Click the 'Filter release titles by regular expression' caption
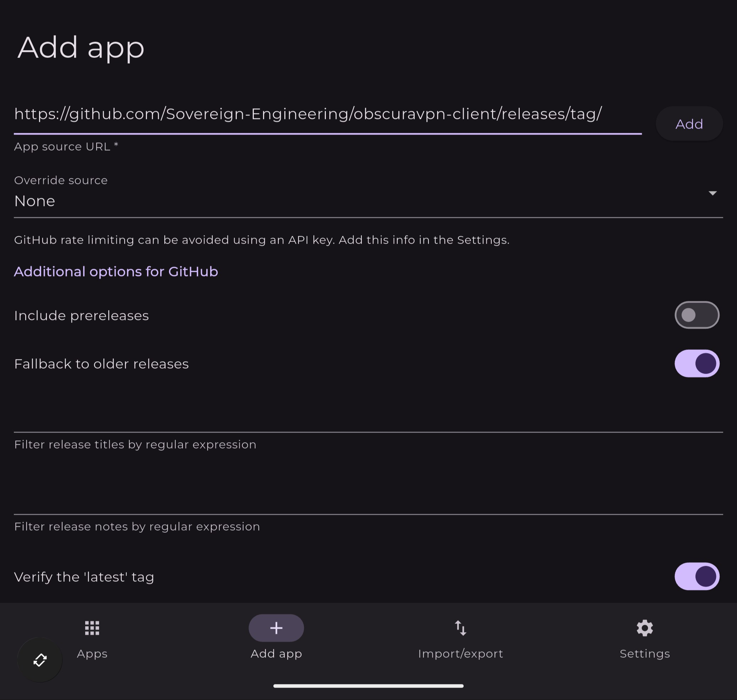This screenshot has width=737, height=700. tap(135, 444)
